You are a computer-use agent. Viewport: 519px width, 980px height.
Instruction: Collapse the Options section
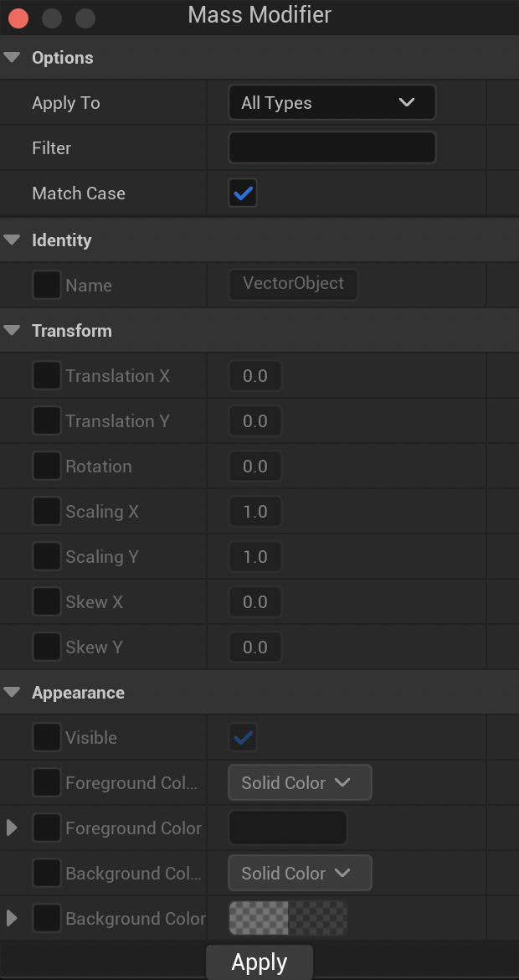12,58
